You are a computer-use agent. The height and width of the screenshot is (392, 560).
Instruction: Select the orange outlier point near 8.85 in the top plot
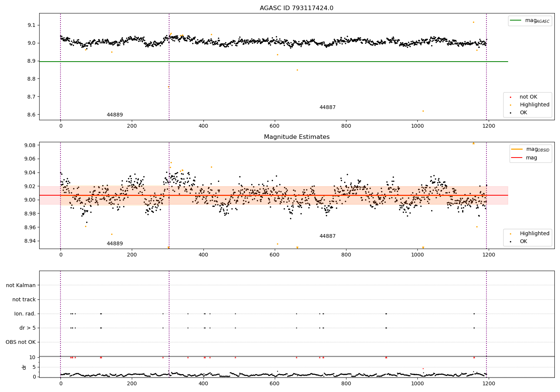pyautogui.click(x=297, y=70)
